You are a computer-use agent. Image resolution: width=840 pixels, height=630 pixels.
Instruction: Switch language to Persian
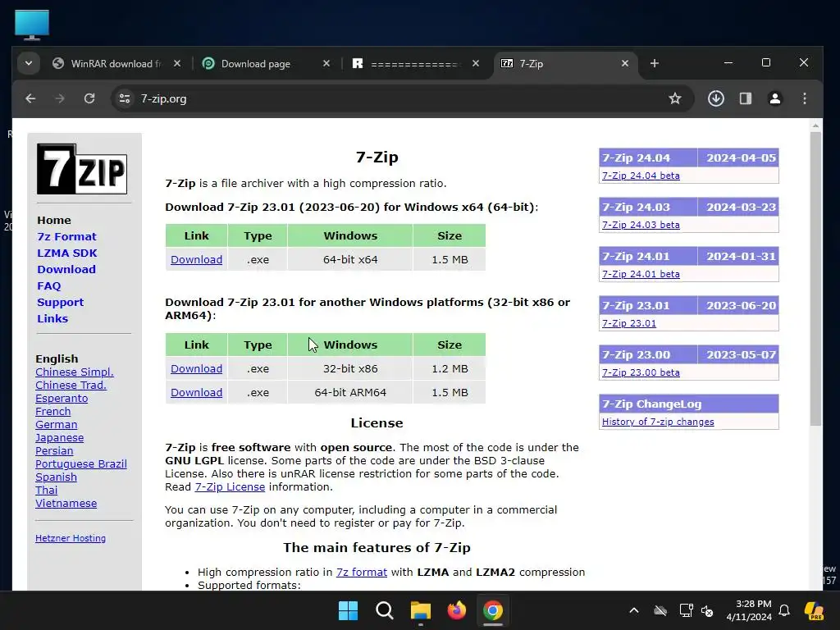pyautogui.click(x=54, y=451)
